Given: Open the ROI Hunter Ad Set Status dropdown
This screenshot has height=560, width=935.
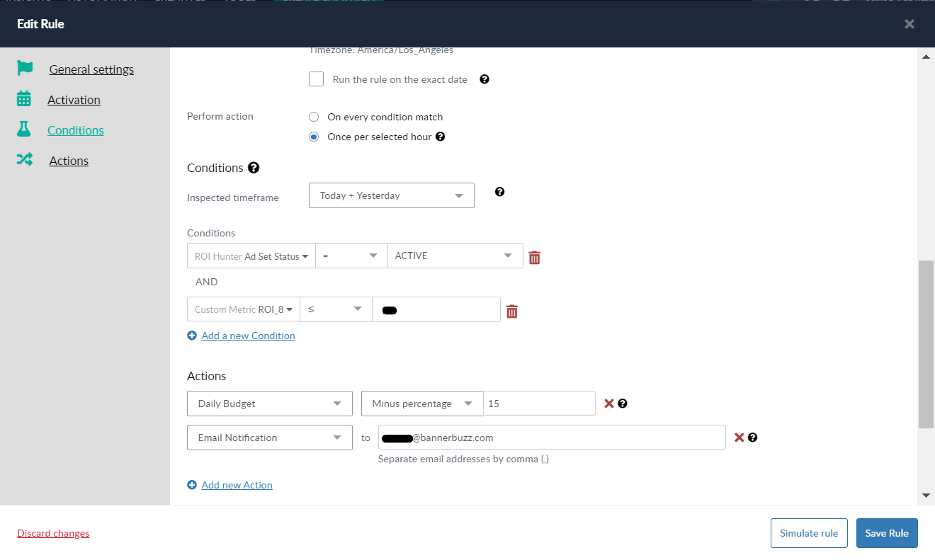Looking at the screenshot, I should click(x=251, y=256).
